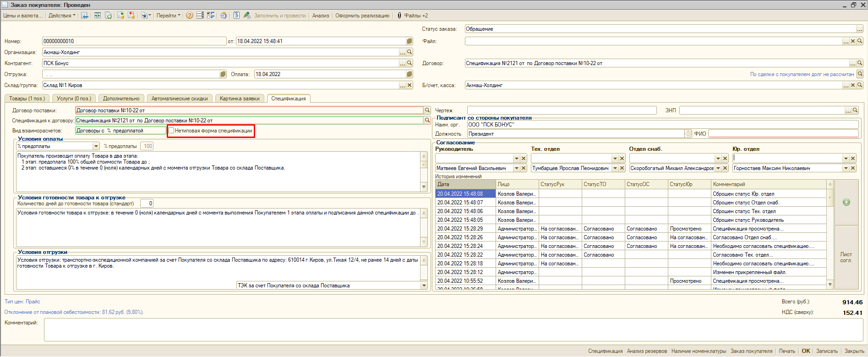
Task: Expand dropdown of Горностаев Максим Николаевич field
Action: point(846,168)
